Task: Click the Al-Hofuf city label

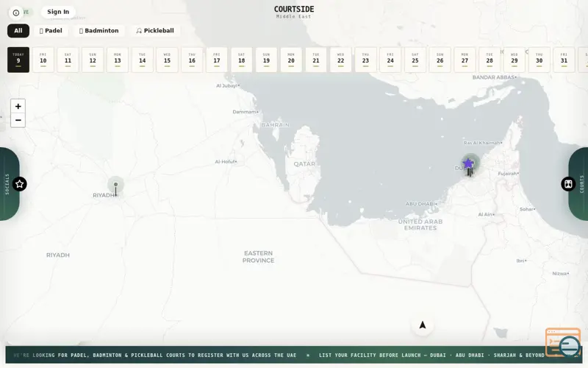Action: click(x=225, y=162)
